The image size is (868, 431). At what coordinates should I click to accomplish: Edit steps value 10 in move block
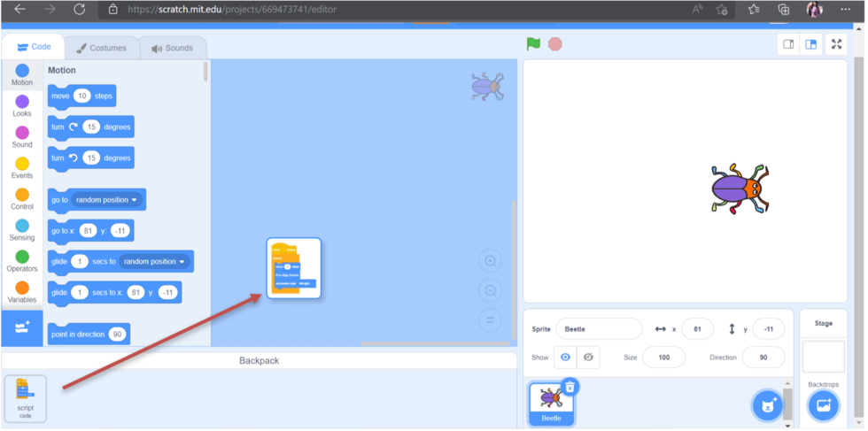(x=81, y=96)
